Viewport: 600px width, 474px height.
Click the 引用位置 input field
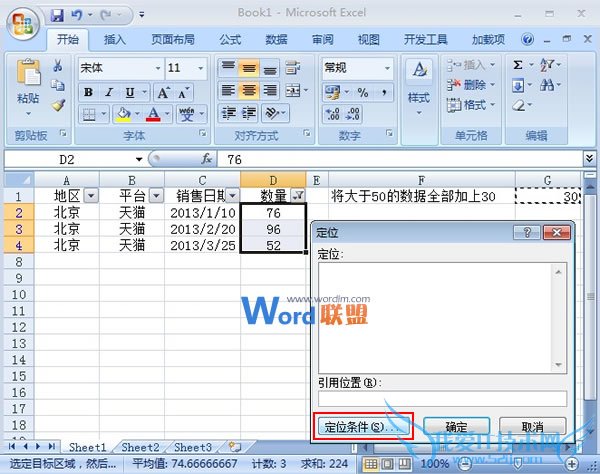point(442,399)
